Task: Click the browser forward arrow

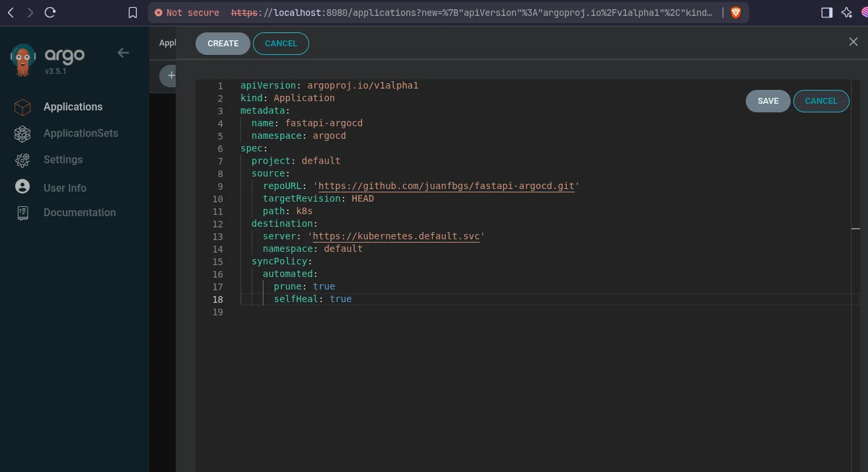Action: click(x=30, y=12)
